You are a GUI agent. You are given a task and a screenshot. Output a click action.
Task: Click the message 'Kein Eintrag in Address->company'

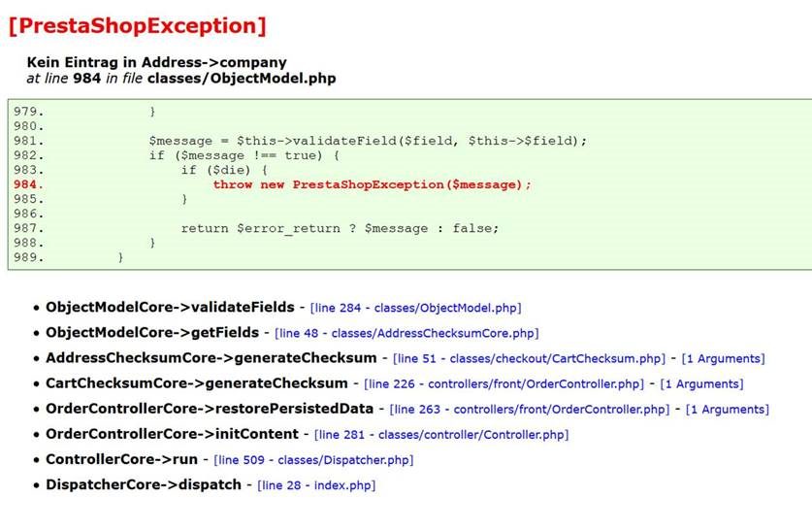pos(156,62)
